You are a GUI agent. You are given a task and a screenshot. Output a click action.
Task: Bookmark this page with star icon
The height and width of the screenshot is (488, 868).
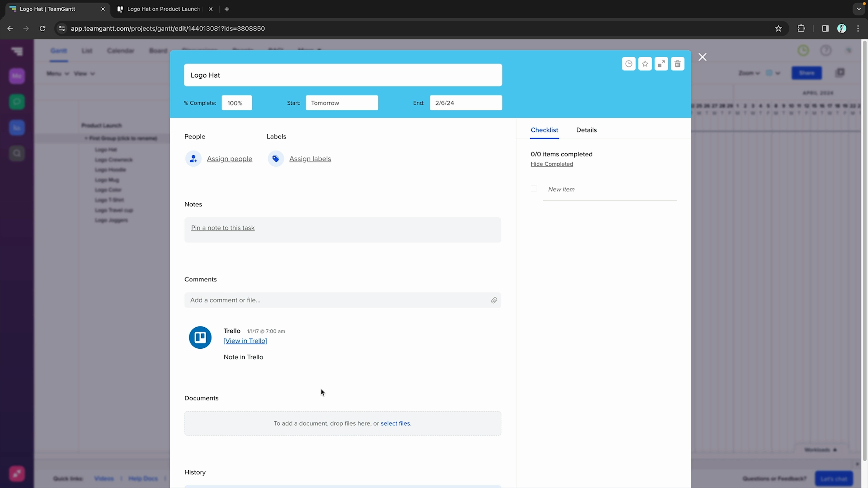coord(778,29)
